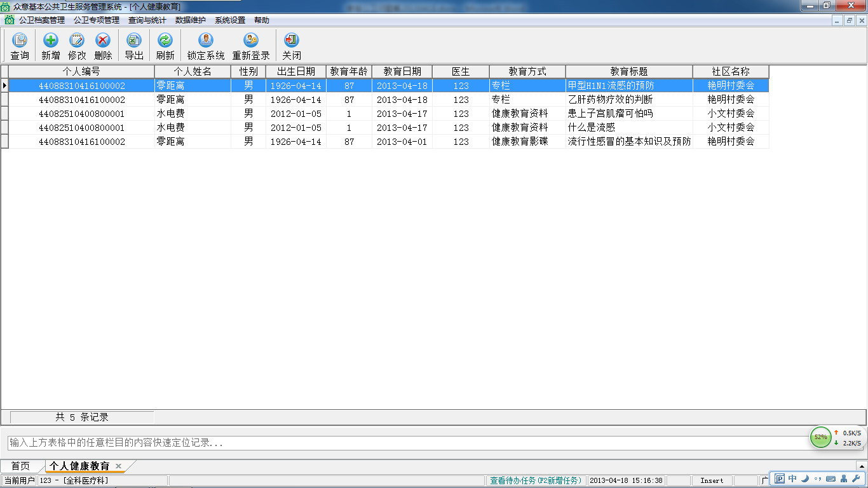Select row titled 甲型H1N1流感的预防
The height and width of the screenshot is (488, 868).
(388, 85)
